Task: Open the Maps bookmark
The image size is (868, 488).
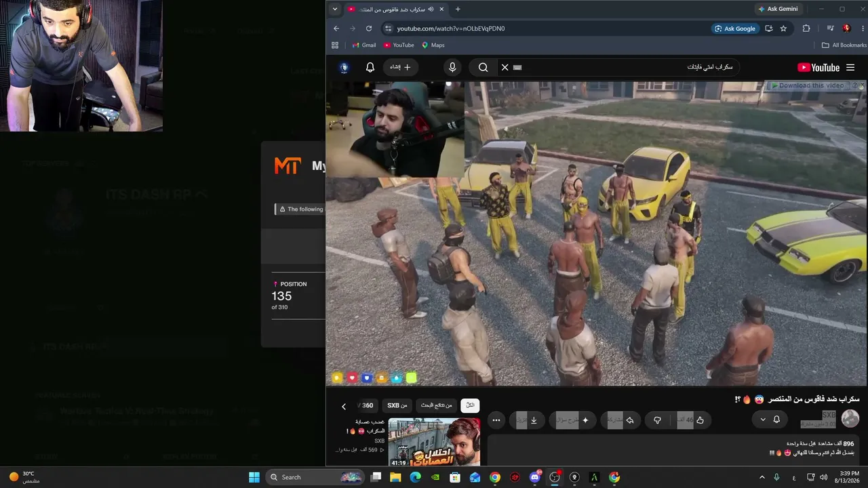Action: click(433, 45)
